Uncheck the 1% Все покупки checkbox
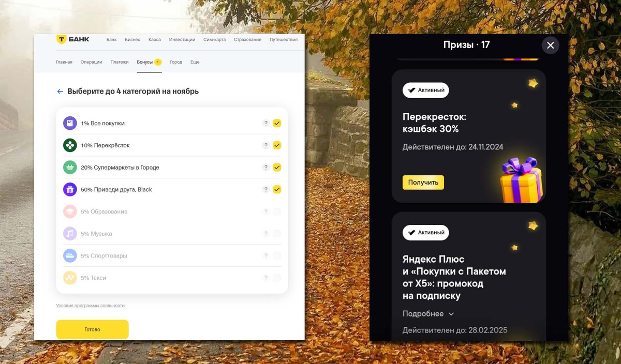Screen dimensions: 621x364 point(277,123)
